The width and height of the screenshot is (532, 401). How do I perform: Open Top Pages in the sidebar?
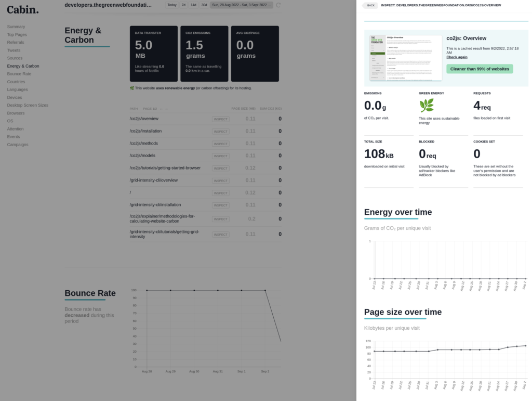[x=17, y=35]
